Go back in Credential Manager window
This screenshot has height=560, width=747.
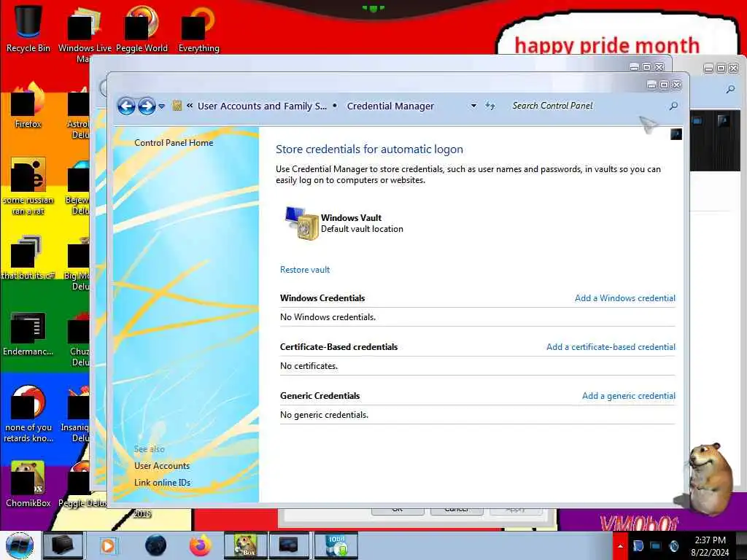(126, 106)
